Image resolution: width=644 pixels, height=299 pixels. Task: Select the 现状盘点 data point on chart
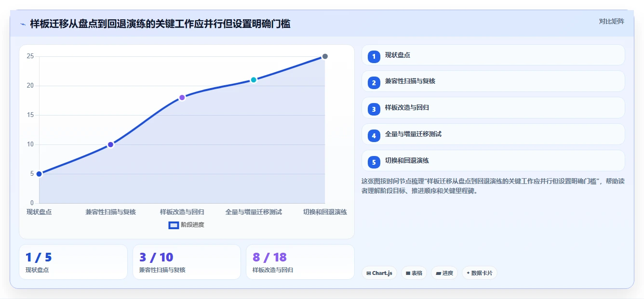click(39, 174)
